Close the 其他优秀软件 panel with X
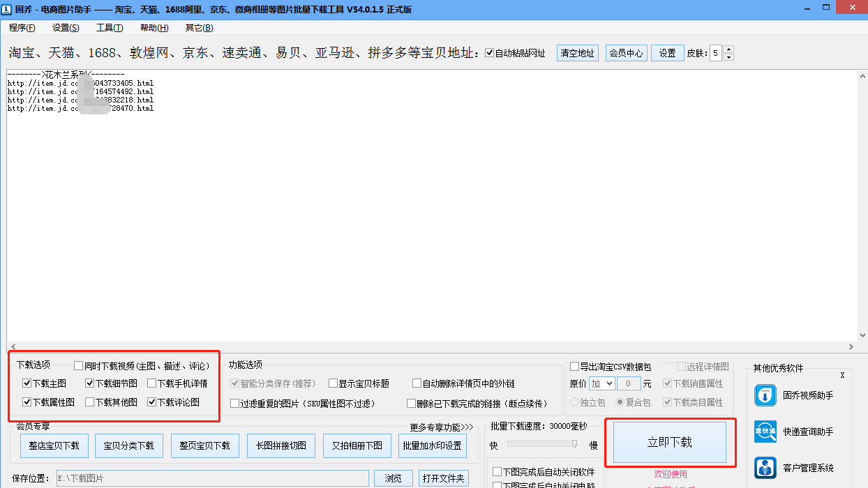 [842, 375]
